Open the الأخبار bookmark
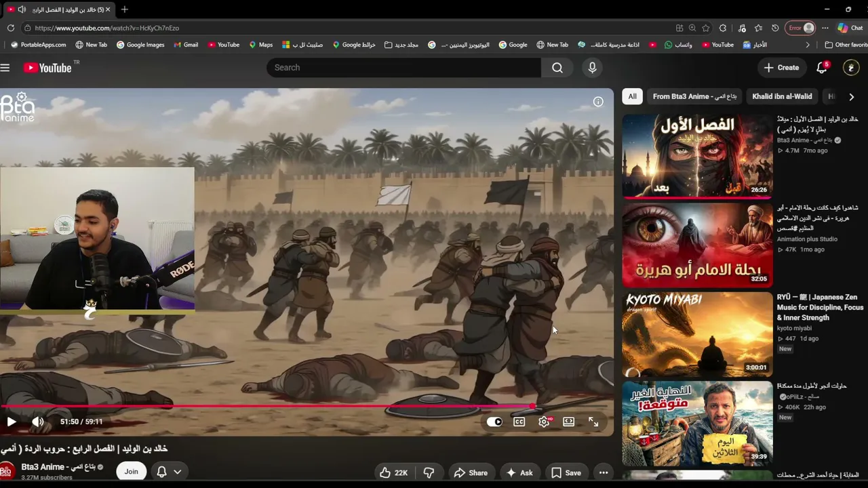This screenshot has width=868, height=488. click(755, 45)
